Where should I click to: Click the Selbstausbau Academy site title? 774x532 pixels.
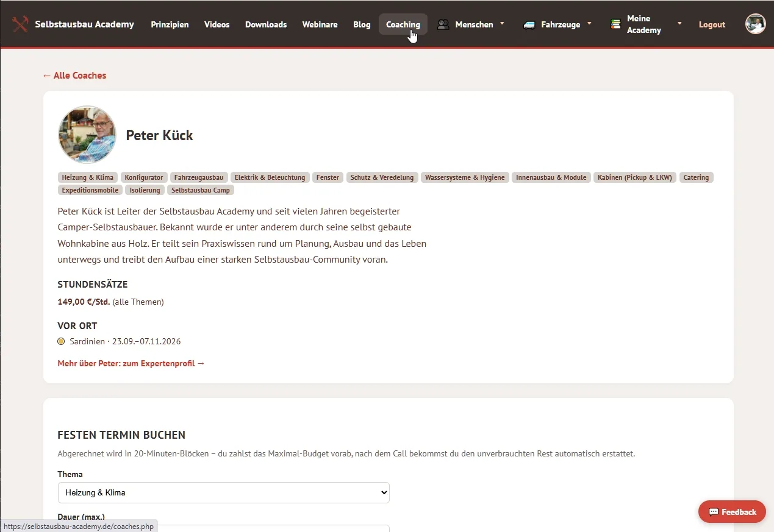[84, 24]
